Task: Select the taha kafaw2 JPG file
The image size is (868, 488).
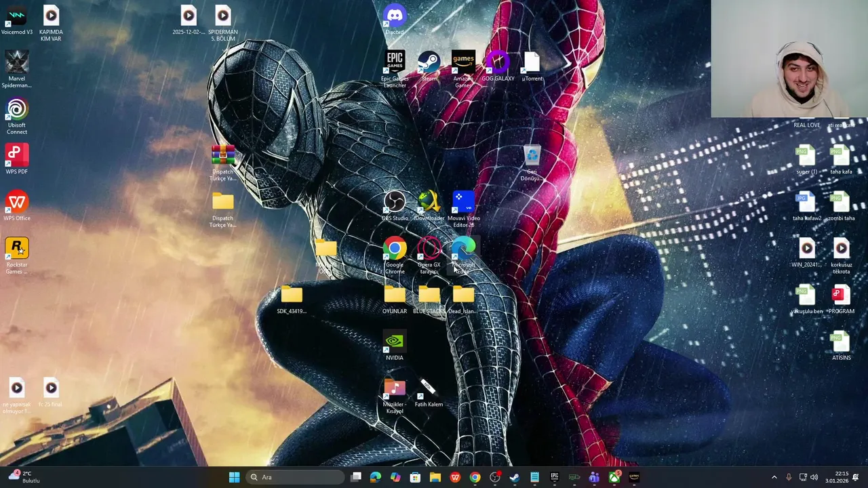Action: [806, 206]
